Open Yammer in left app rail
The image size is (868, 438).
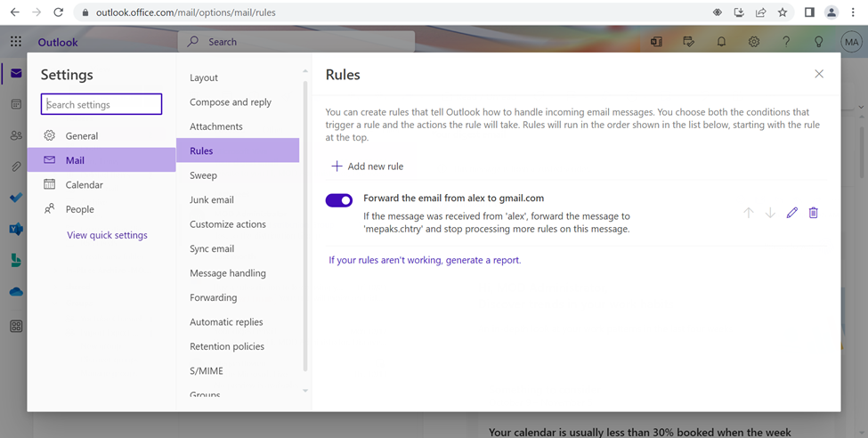tap(16, 228)
